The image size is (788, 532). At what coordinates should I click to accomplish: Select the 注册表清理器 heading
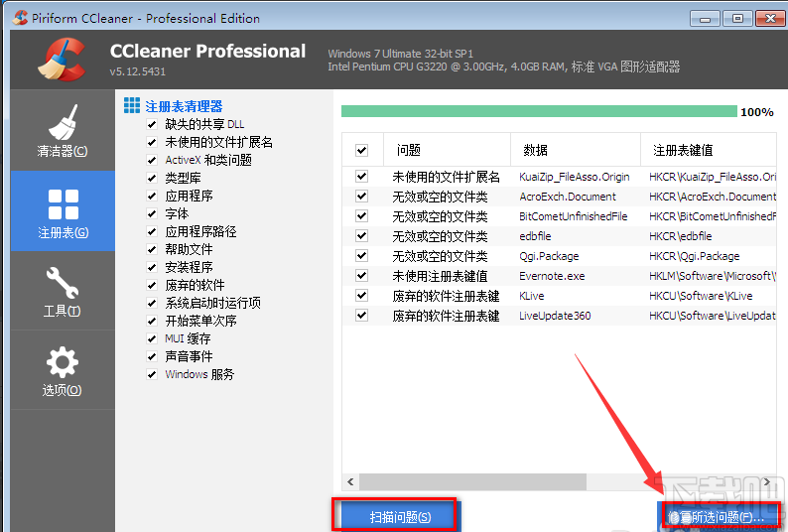pyautogui.click(x=184, y=106)
